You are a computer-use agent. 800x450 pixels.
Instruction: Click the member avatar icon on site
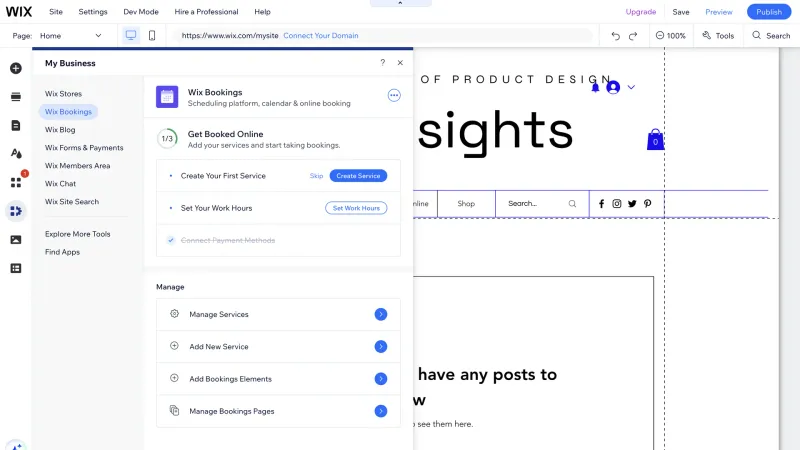tap(613, 87)
